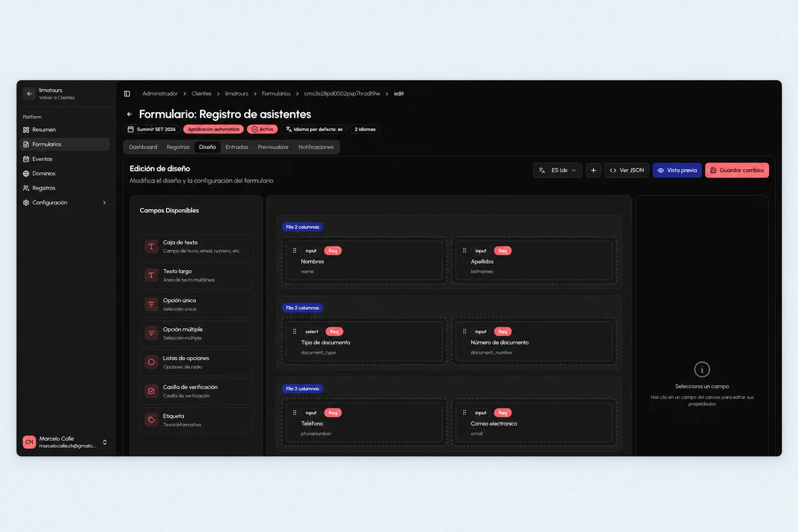The image size is (798, 532).
Task: Click the CN user avatar
Action: (29, 442)
